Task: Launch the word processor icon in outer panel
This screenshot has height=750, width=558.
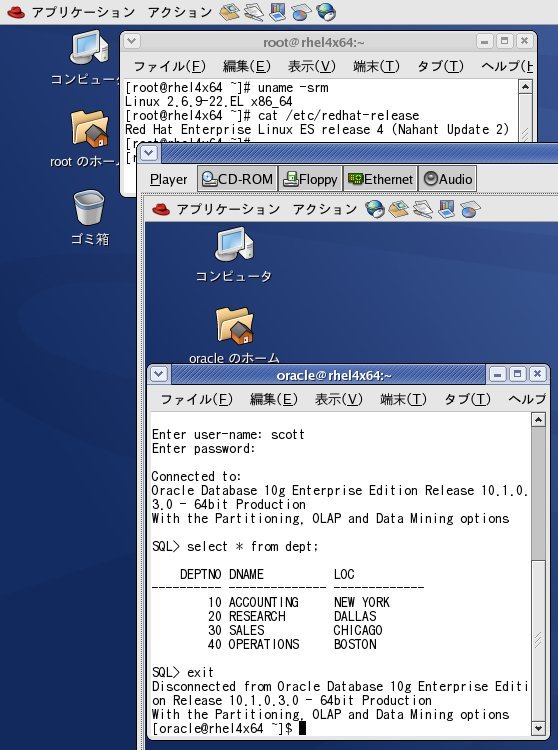Action: (x=253, y=12)
